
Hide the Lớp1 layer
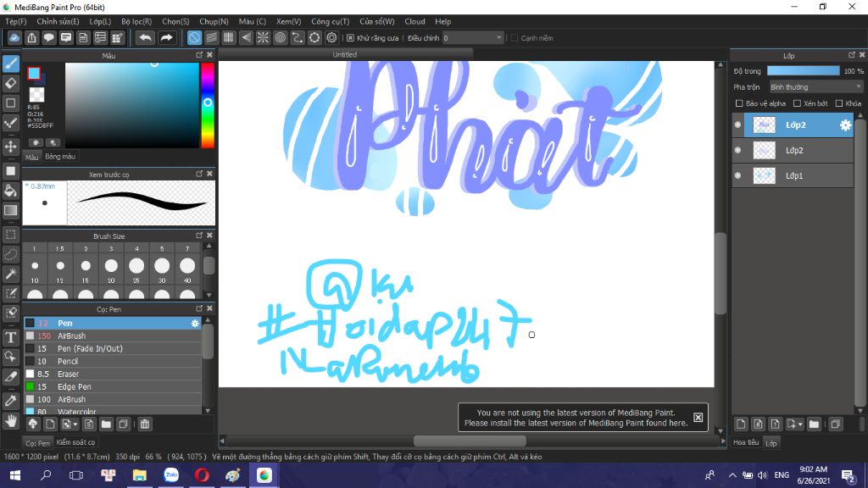pyautogui.click(x=738, y=176)
